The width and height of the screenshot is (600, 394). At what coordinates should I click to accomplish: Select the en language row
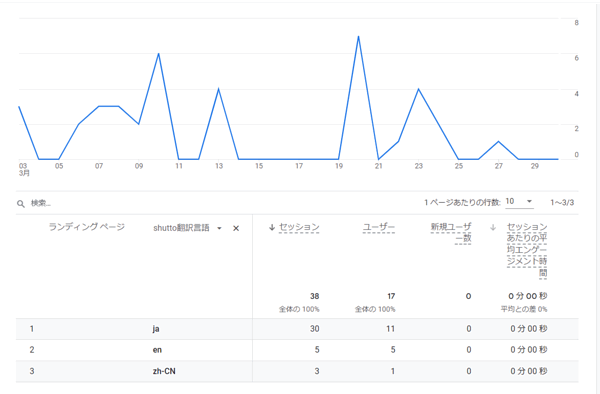pos(297,350)
